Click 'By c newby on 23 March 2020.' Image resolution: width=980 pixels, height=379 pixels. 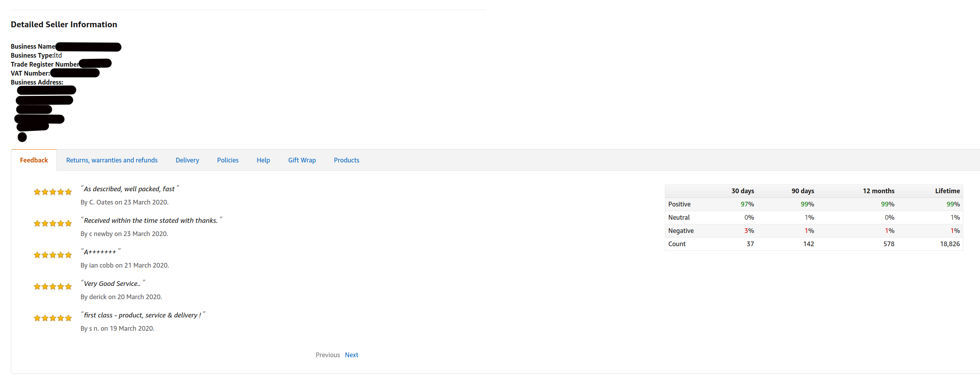click(x=124, y=234)
